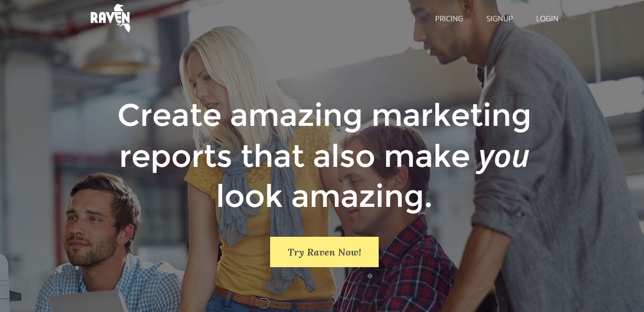Viewport: 644px width, 312px height.
Task: Click the italic word you in the headline
Action: pos(503,159)
